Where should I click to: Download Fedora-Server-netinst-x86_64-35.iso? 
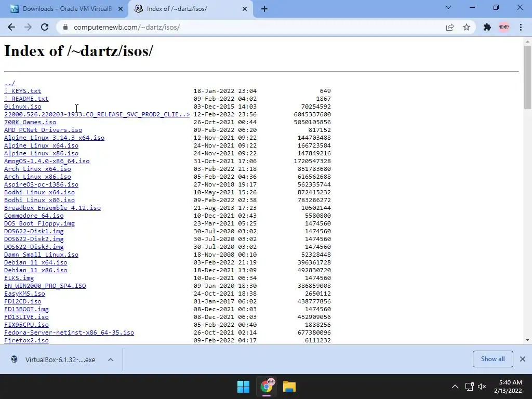69,333
